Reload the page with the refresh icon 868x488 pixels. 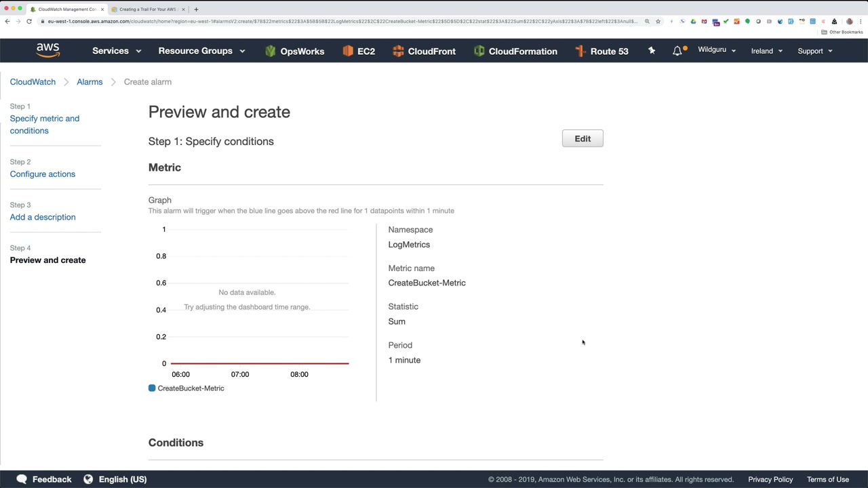coord(29,22)
